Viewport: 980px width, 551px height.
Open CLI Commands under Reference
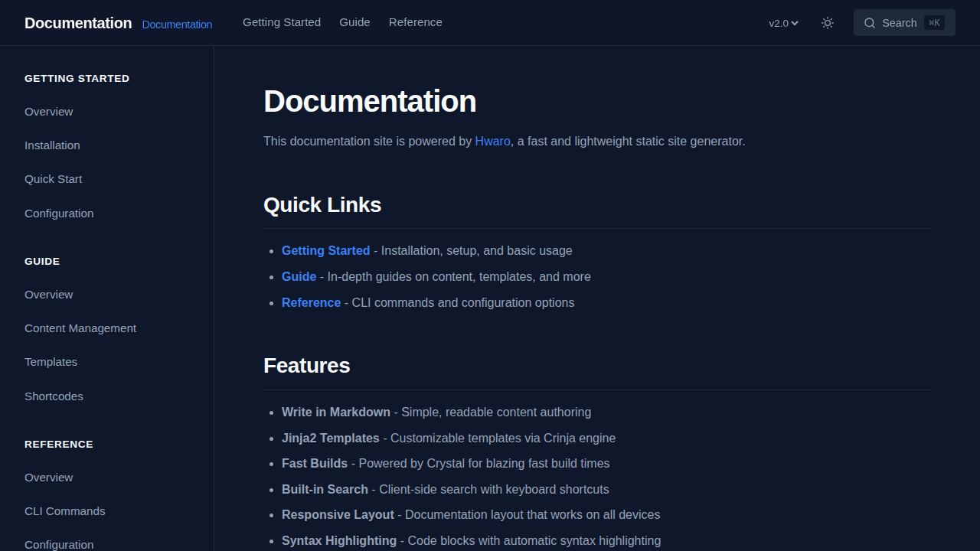(64, 510)
